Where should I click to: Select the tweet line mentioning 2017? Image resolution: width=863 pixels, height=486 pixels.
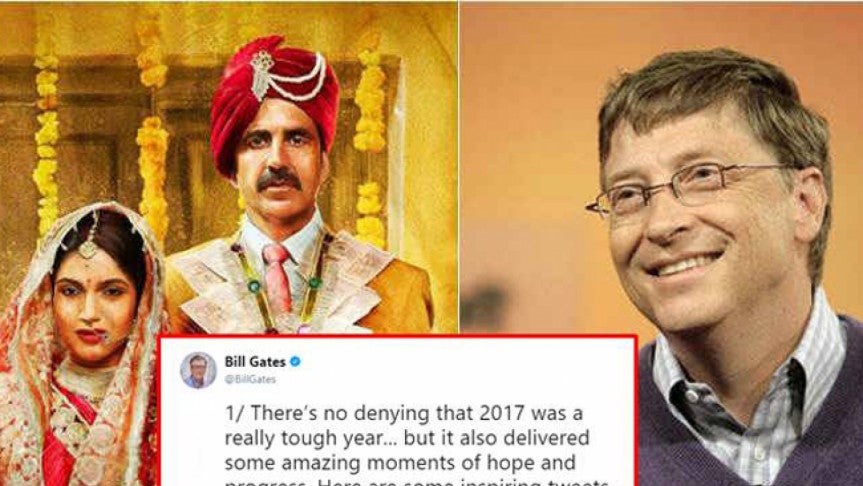tap(403, 413)
